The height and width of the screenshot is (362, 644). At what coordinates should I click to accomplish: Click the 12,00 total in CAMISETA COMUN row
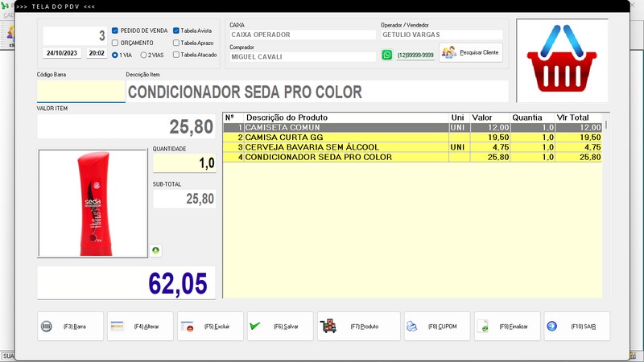point(590,128)
